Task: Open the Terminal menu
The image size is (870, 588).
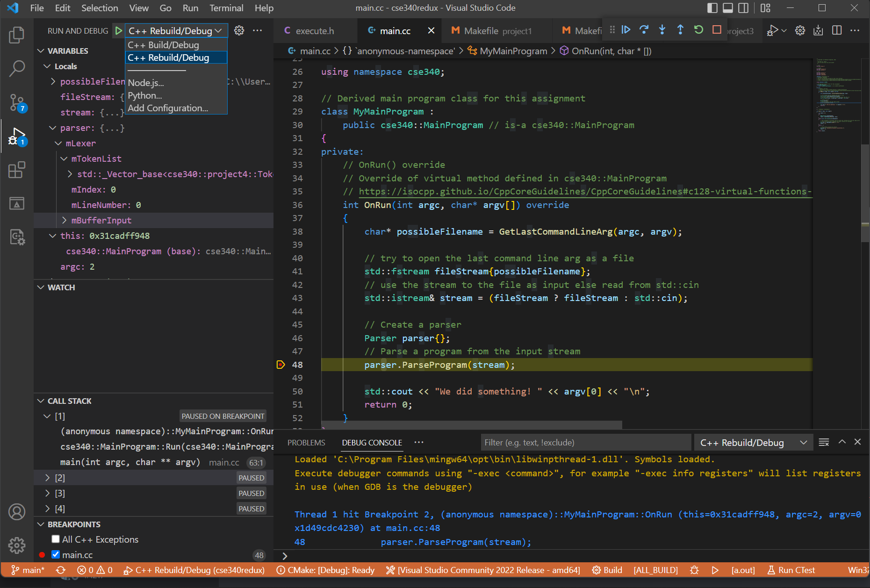Action: (x=226, y=8)
